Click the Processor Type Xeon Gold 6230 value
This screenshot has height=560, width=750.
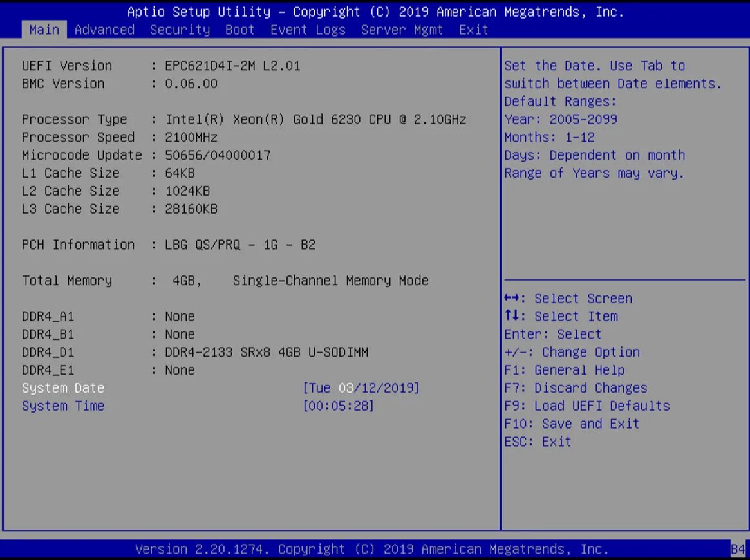(315, 119)
